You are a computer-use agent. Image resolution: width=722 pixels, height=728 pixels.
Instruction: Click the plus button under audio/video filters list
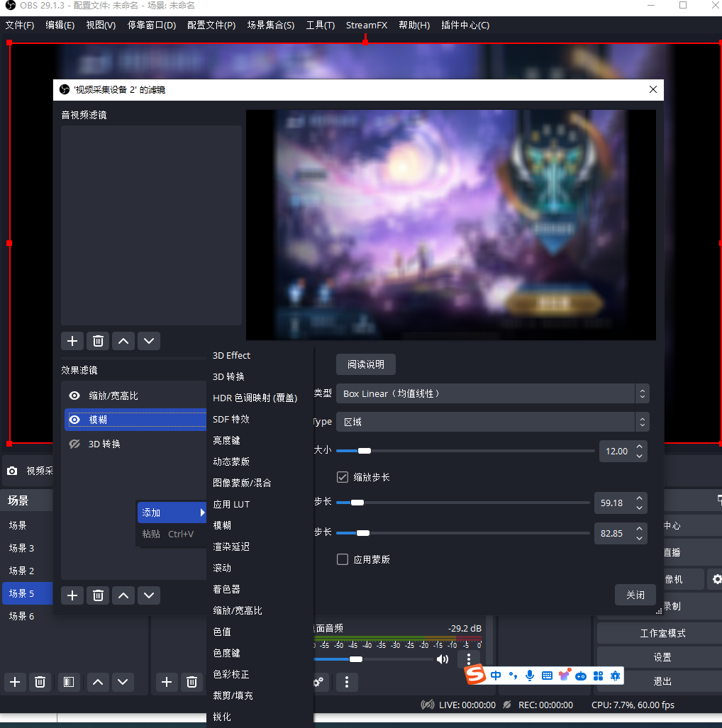[72, 341]
